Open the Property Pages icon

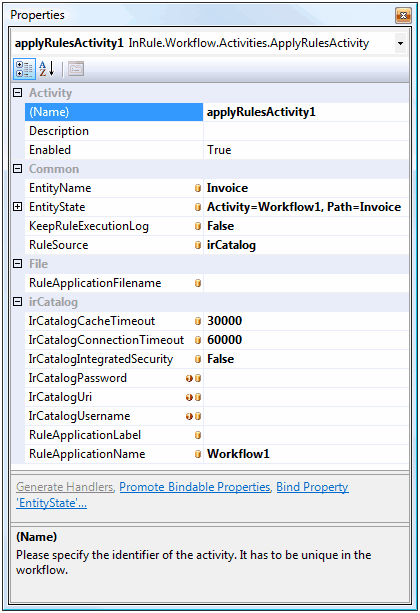76,69
